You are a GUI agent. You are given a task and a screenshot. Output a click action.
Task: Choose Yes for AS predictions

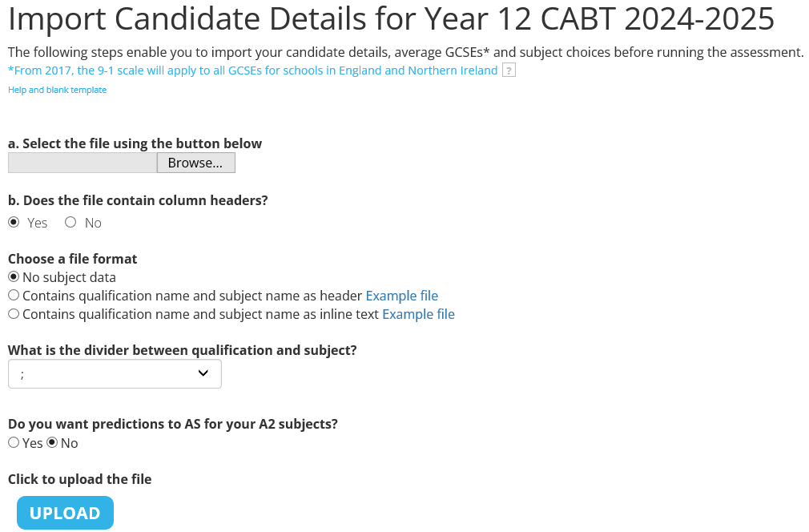click(14, 442)
